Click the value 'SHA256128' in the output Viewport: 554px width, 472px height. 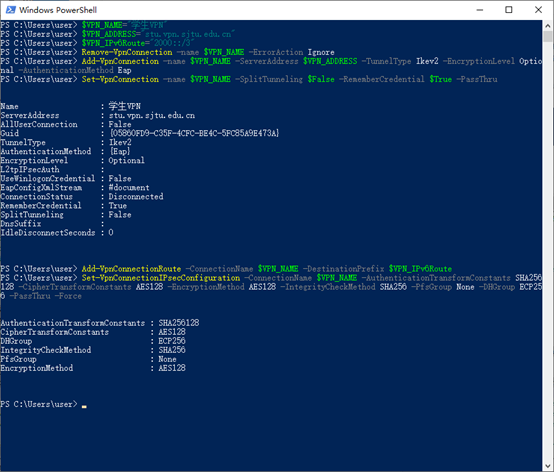click(179, 323)
